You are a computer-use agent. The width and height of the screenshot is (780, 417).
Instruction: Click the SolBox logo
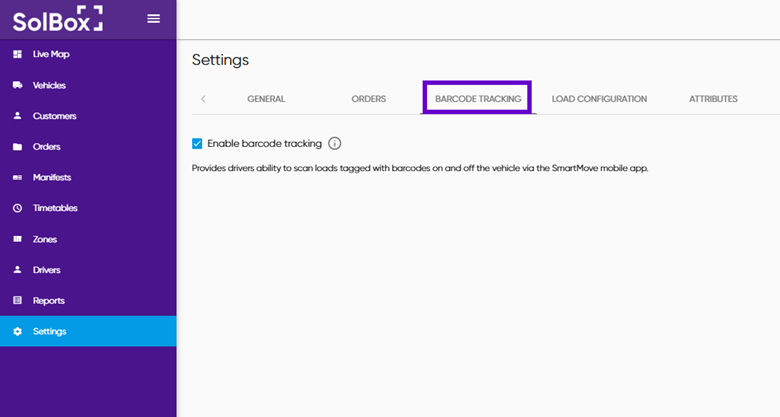[58, 19]
